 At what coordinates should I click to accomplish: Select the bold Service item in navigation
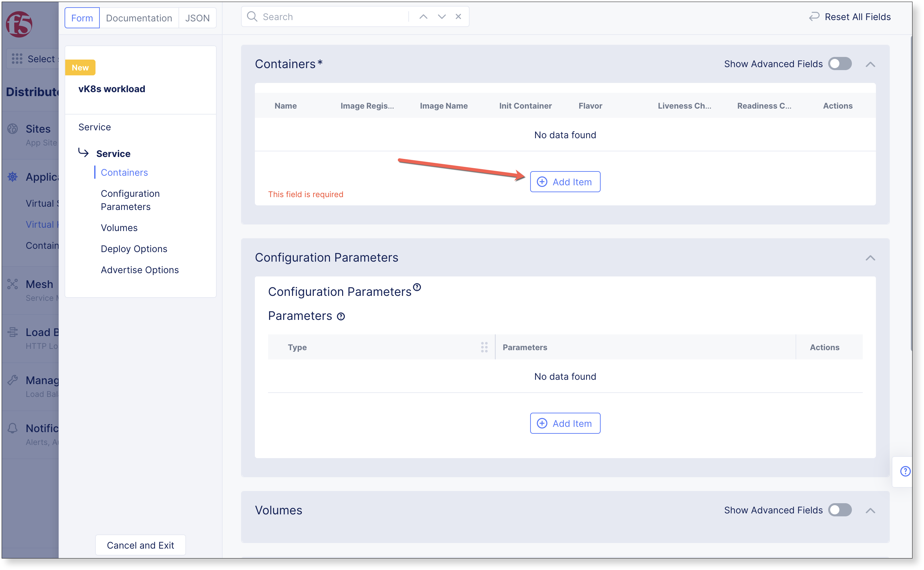pos(113,153)
